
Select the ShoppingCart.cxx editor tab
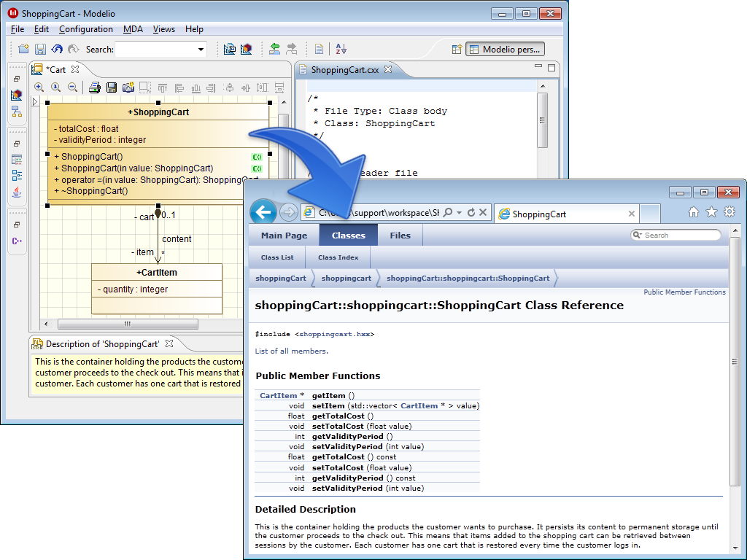coord(345,70)
